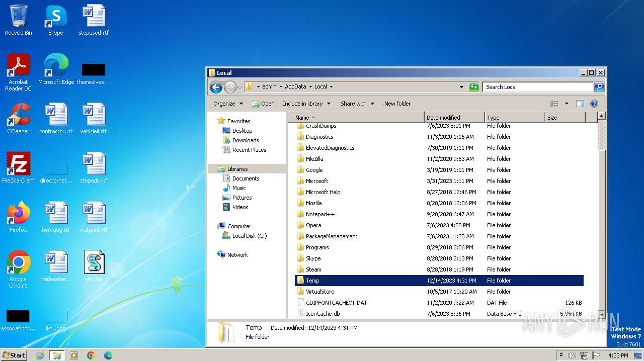Expand the recent pages dropdown arrow
The height and width of the screenshot is (362, 644).
pyautogui.click(x=239, y=87)
